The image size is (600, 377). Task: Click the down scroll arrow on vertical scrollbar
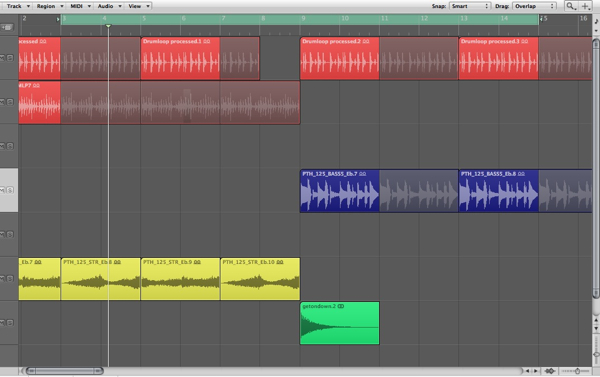[x=596, y=328]
